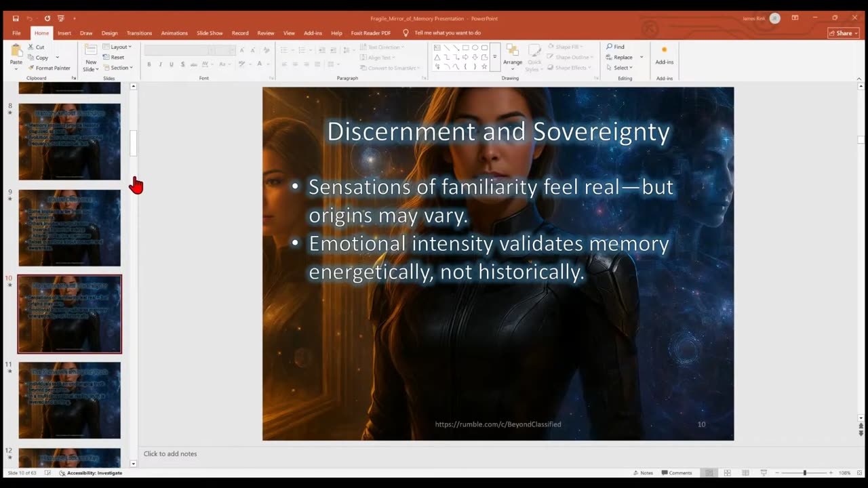This screenshot has width=868, height=488.
Task: Select the Right Arrow shape in gallery
Action: pos(465,57)
